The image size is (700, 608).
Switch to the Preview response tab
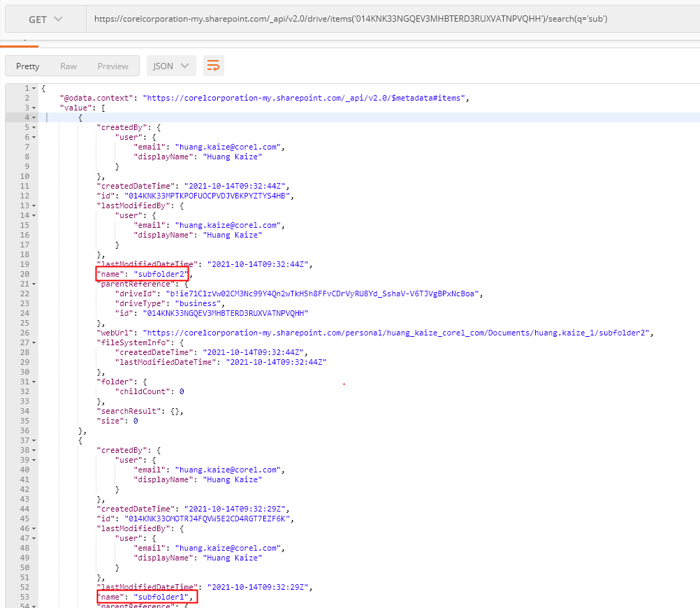112,65
